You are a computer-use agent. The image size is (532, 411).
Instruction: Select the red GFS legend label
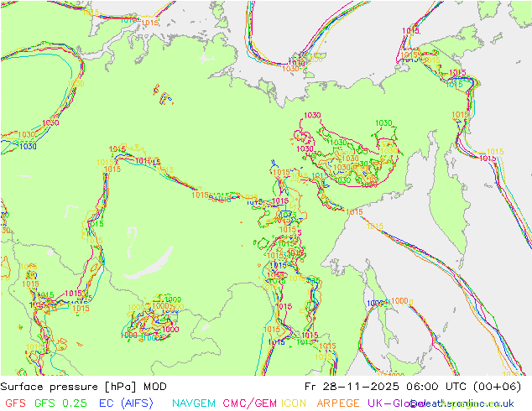(x=15, y=403)
